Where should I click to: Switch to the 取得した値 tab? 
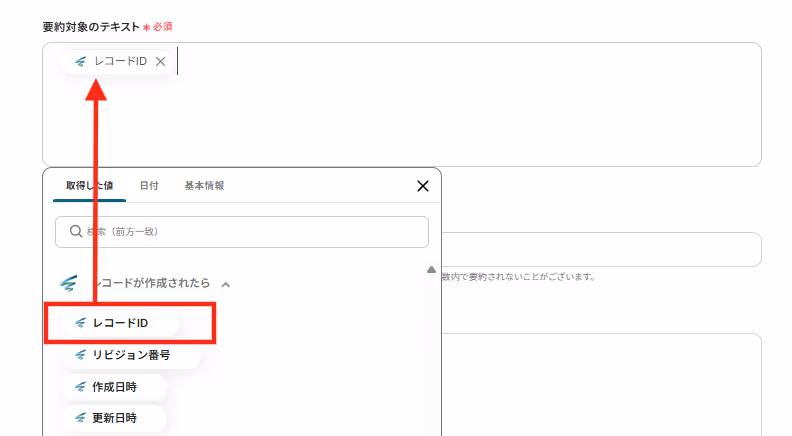coord(89,185)
